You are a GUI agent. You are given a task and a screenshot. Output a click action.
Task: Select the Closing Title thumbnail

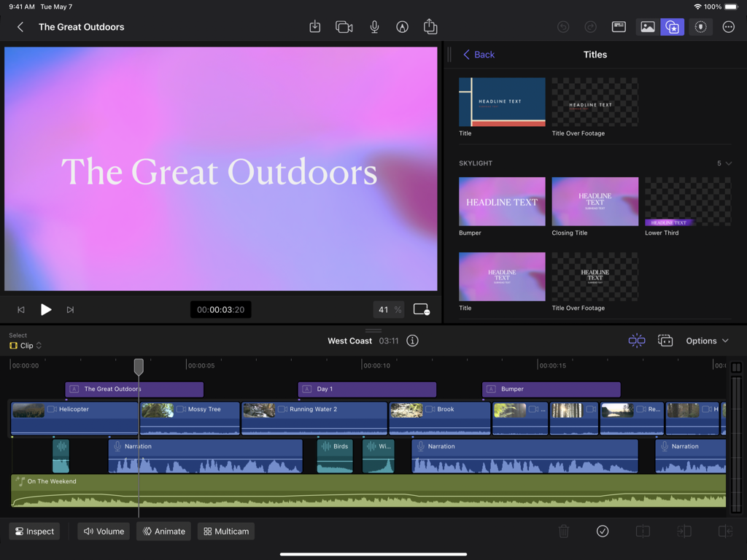tap(595, 201)
